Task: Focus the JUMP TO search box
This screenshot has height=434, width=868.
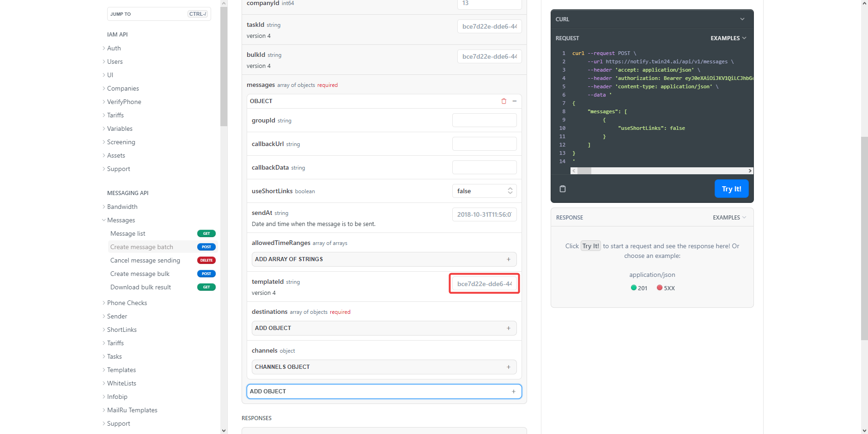Action: click(159, 14)
